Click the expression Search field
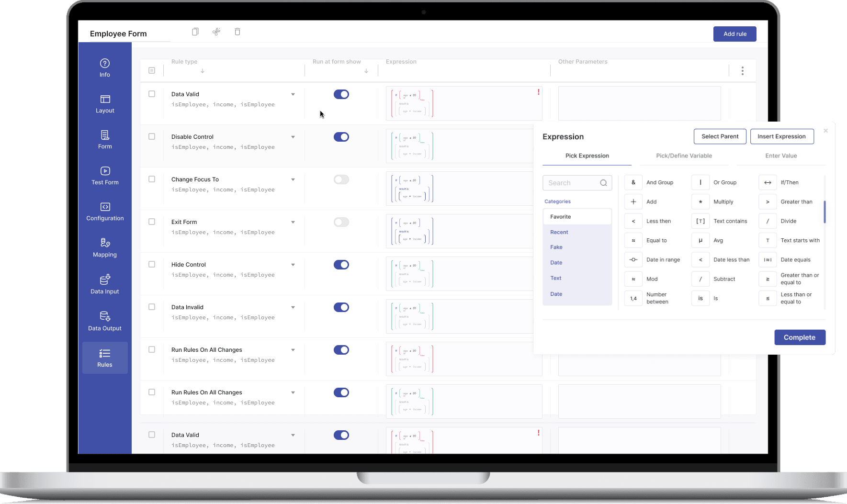Image resolution: width=847 pixels, height=504 pixels. click(x=577, y=183)
